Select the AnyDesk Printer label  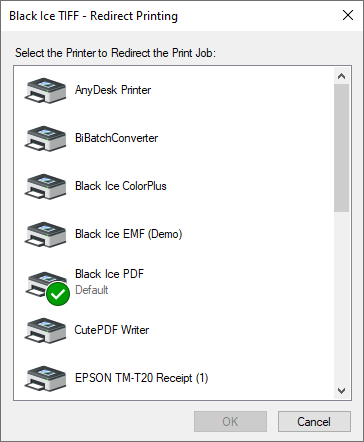tap(113, 90)
